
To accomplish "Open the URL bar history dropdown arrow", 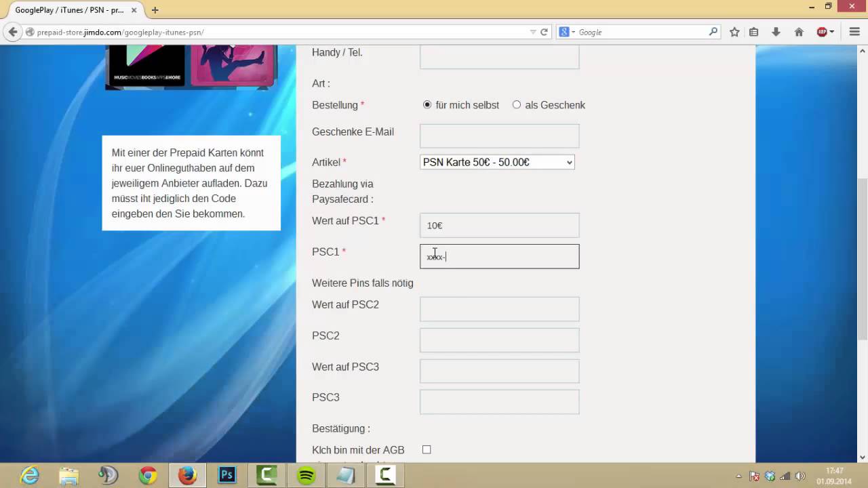I will [x=533, y=32].
